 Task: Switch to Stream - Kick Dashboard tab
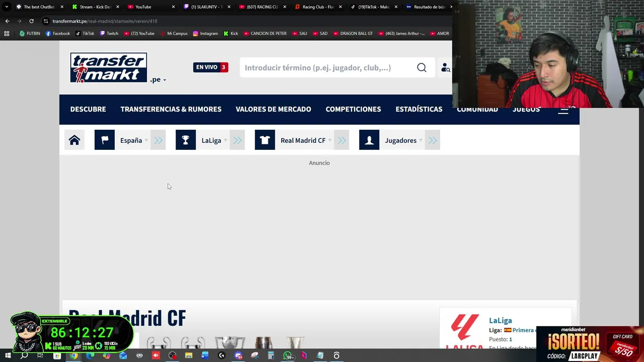click(95, 7)
